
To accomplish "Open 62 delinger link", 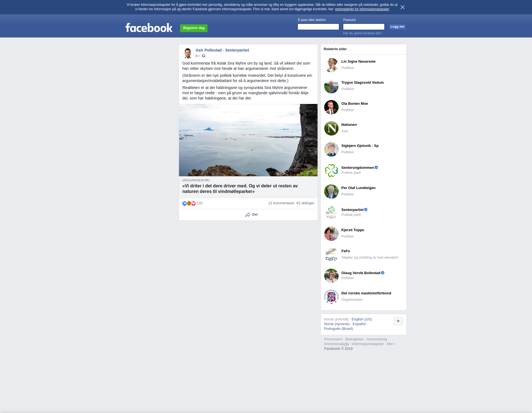I will point(305,203).
